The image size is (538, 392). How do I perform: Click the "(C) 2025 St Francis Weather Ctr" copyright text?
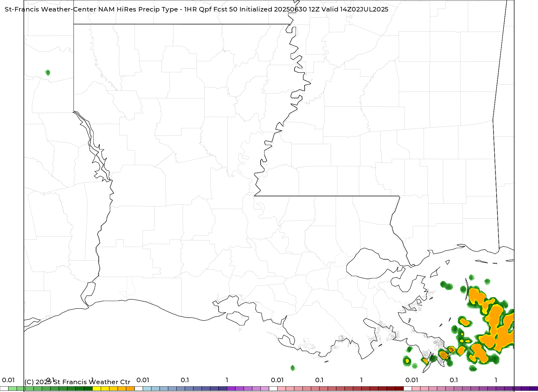coord(77,382)
